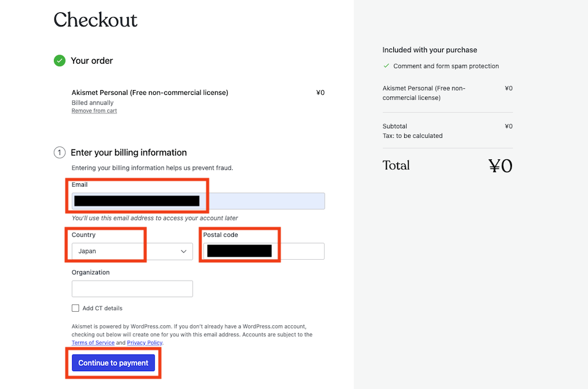Viewport: 588px width, 389px height.
Task: Click the Your order section heading
Action: point(91,61)
